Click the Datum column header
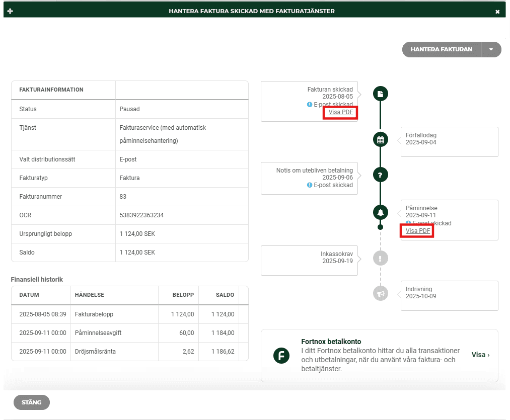This screenshot has height=420, width=510. [x=29, y=295]
